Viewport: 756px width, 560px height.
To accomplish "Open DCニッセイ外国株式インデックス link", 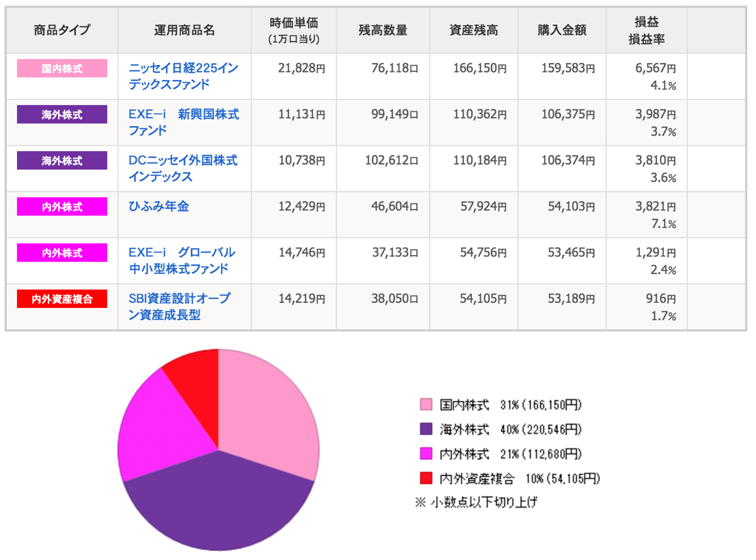I will (183, 169).
